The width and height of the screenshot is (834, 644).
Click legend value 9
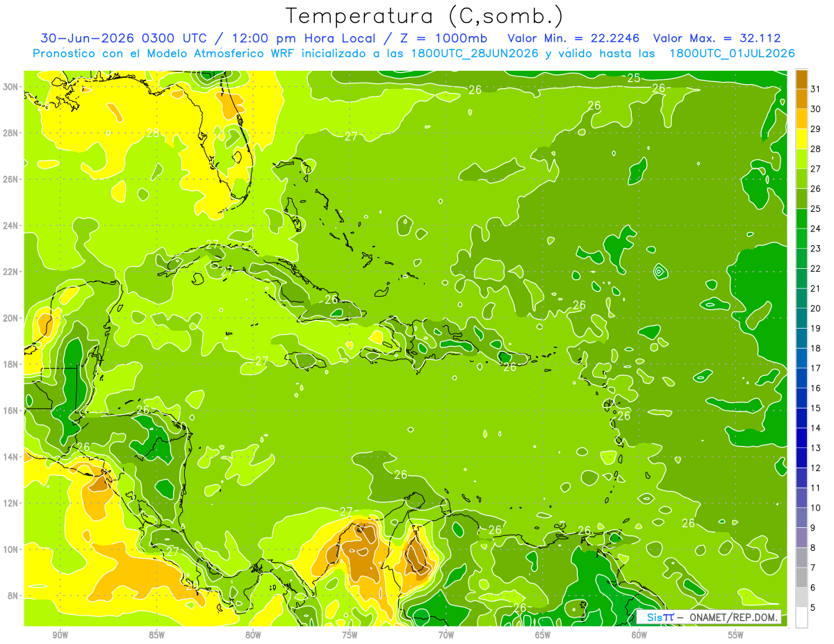click(813, 528)
